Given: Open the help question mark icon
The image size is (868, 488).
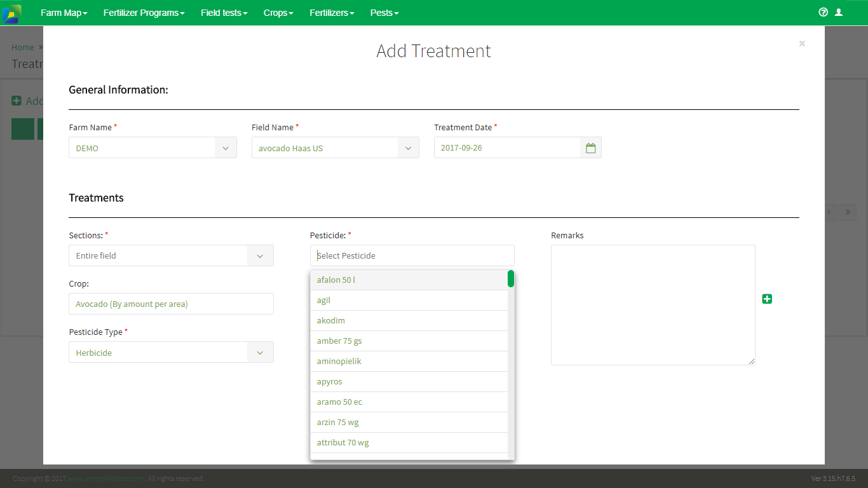Looking at the screenshot, I should (824, 12).
